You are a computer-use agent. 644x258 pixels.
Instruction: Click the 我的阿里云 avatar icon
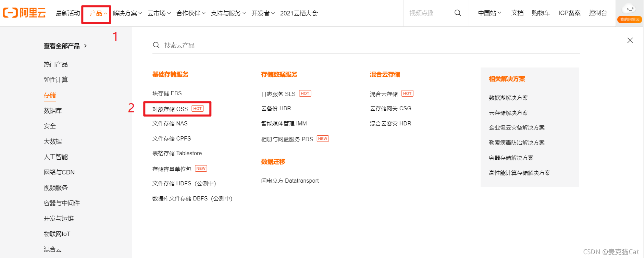(x=630, y=13)
